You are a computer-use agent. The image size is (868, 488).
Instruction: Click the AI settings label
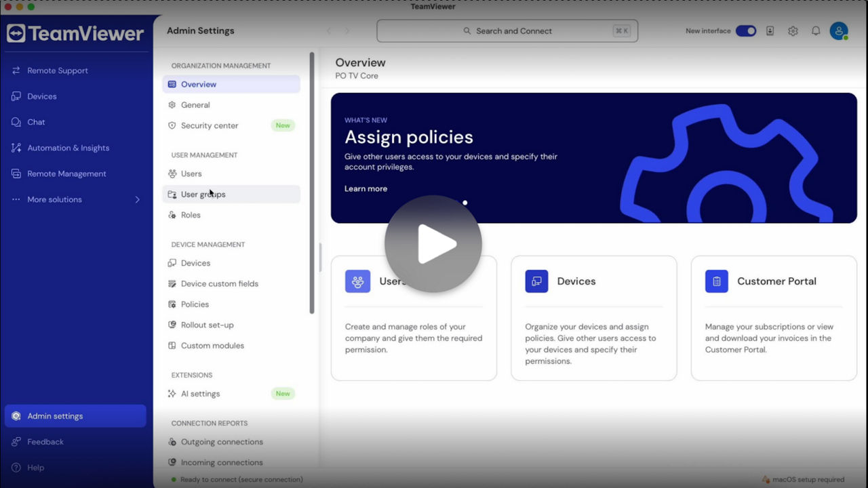(200, 394)
